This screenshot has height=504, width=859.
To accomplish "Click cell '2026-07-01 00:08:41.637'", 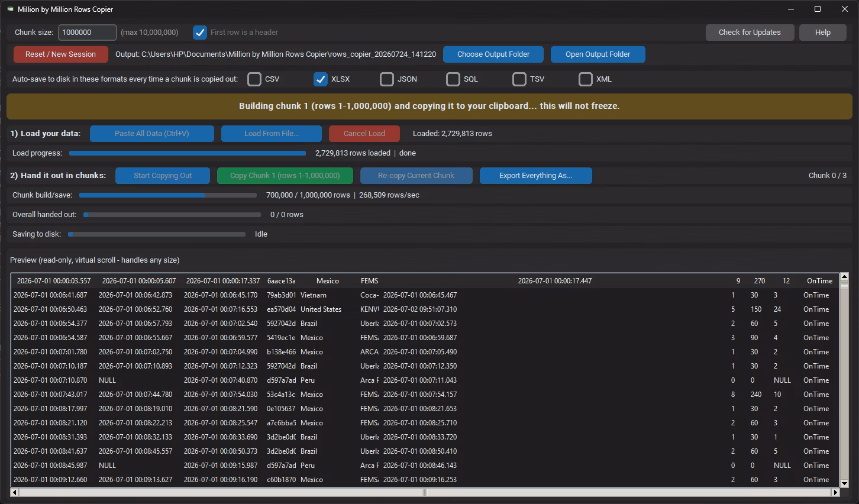I will 50,451.
